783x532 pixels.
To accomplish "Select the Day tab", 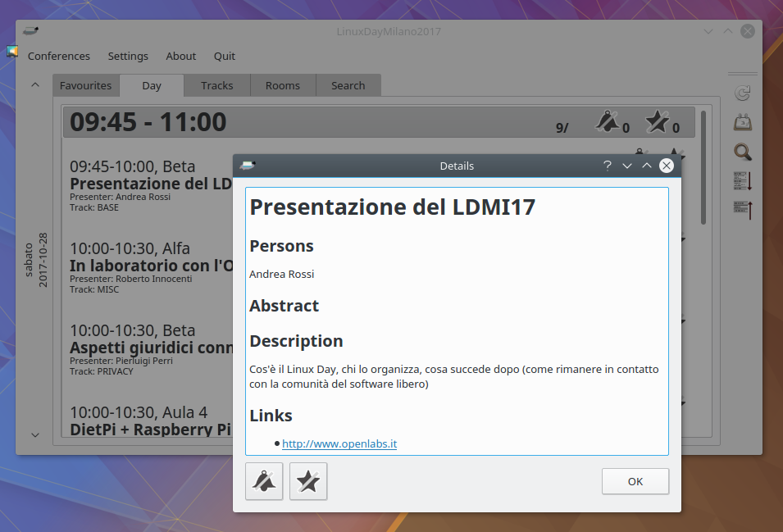I will pos(152,85).
